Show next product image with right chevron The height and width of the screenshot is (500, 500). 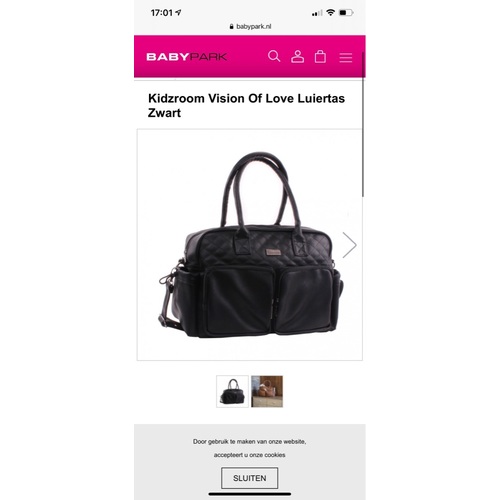click(x=349, y=245)
